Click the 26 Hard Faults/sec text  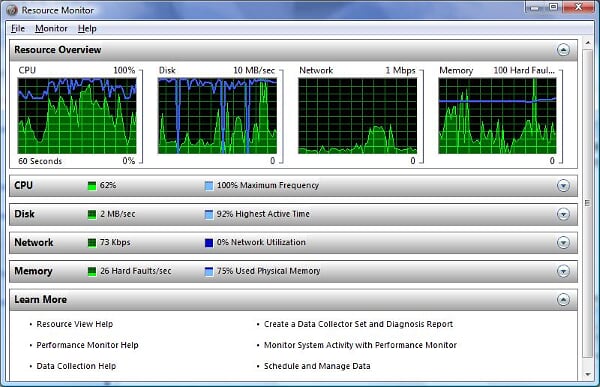135,271
